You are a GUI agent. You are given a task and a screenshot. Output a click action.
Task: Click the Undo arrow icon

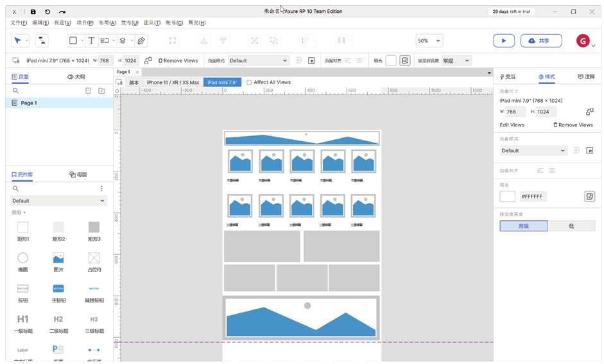coord(47,12)
